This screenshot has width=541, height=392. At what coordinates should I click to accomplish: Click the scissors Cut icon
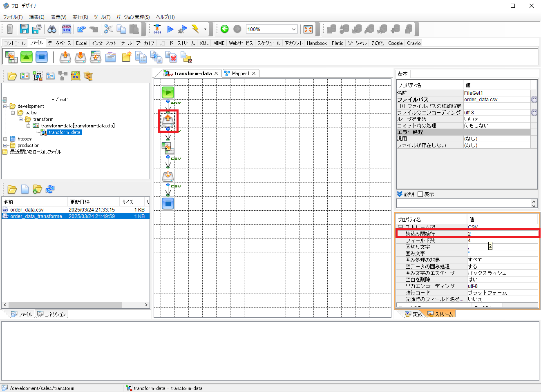click(x=108, y=29)
